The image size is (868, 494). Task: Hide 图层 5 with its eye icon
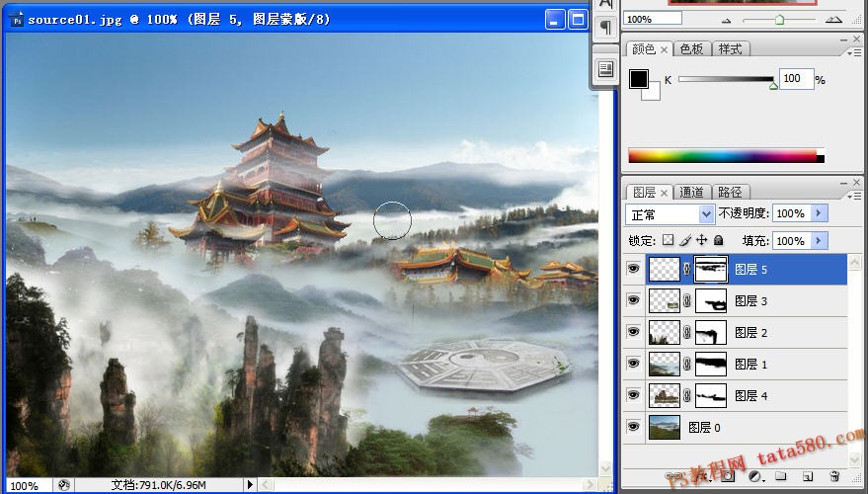633,269
